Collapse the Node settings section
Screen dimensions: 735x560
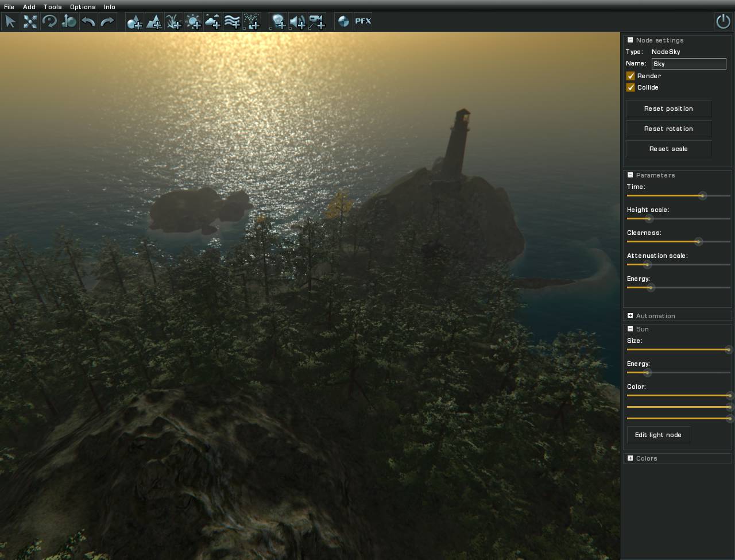pyautogui.click(x=630, y=40)
